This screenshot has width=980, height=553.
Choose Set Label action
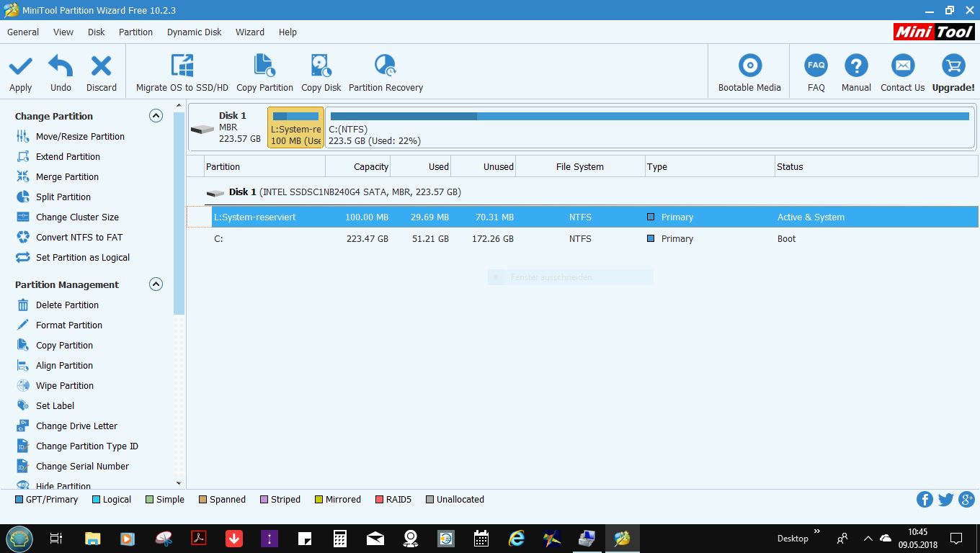55,405
